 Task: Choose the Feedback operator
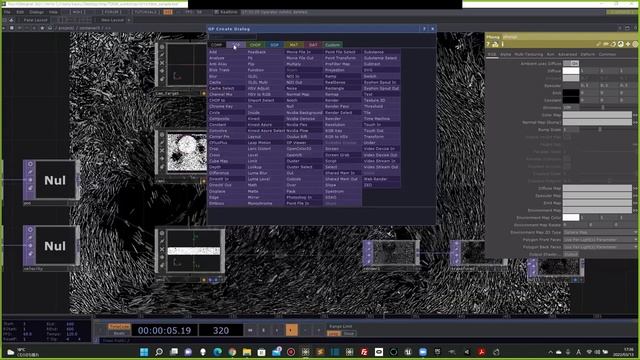tap(265, 52)
